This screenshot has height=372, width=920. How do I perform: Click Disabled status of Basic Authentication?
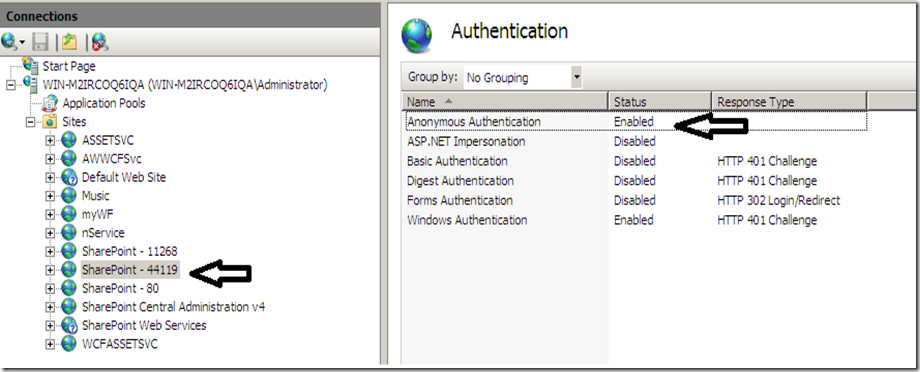click(634, 161)
